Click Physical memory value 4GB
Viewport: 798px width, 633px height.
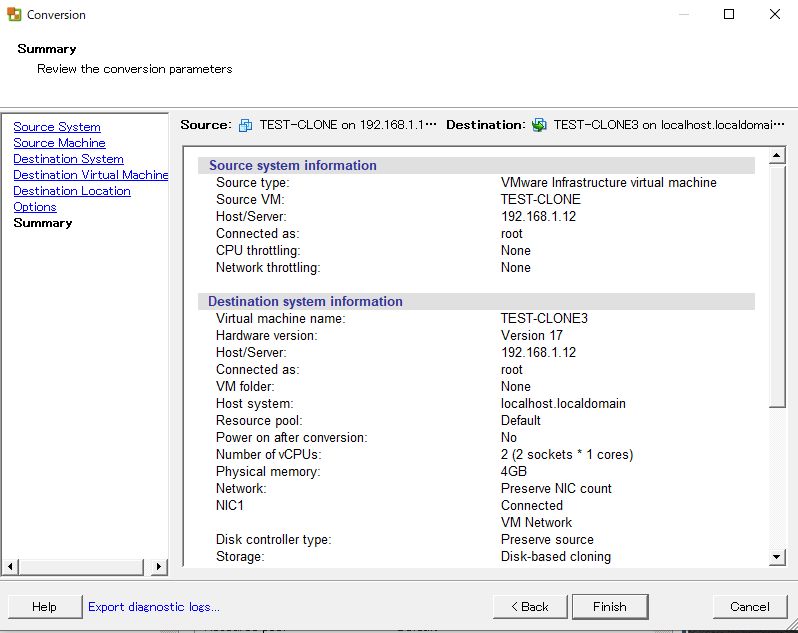[x=514, y=471]
